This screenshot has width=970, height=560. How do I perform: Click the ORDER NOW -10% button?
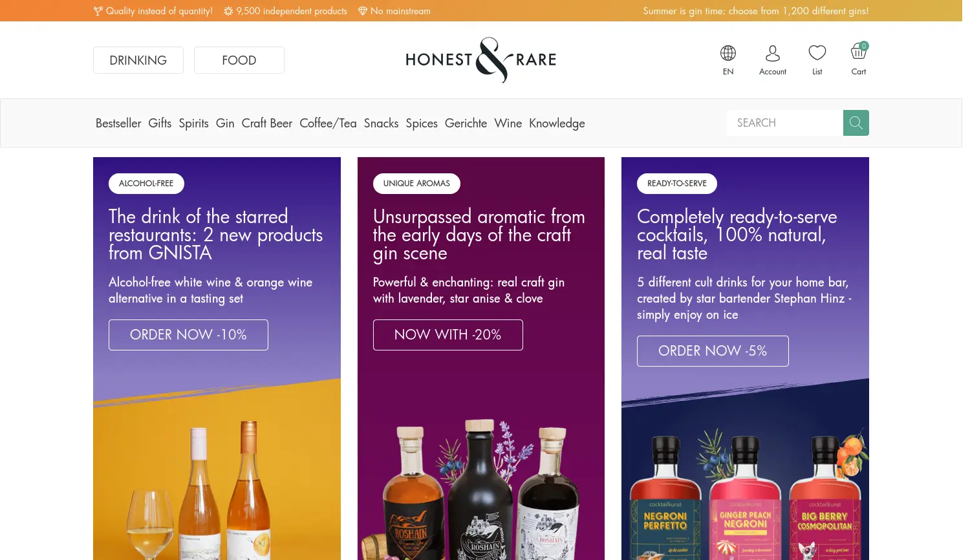click(x=188, y=335)
